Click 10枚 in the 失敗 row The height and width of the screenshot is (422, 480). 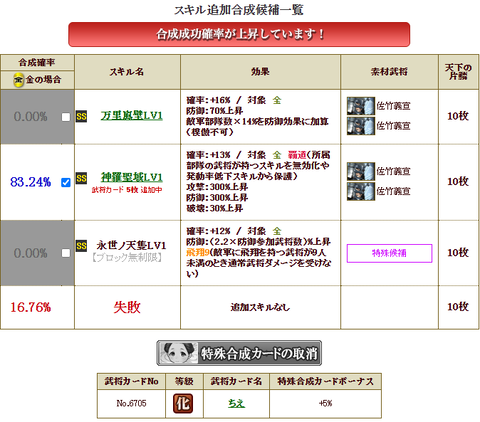click(458, 307)
